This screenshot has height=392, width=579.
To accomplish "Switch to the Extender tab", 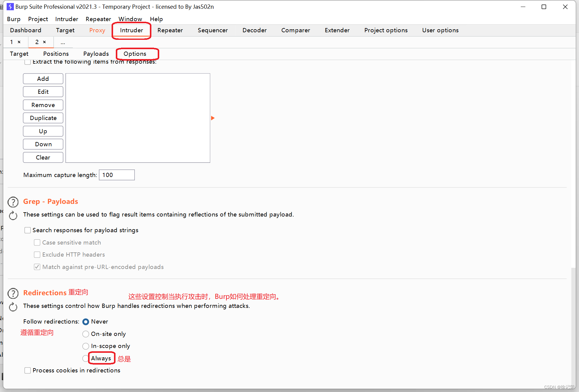I will coord(337,30).
